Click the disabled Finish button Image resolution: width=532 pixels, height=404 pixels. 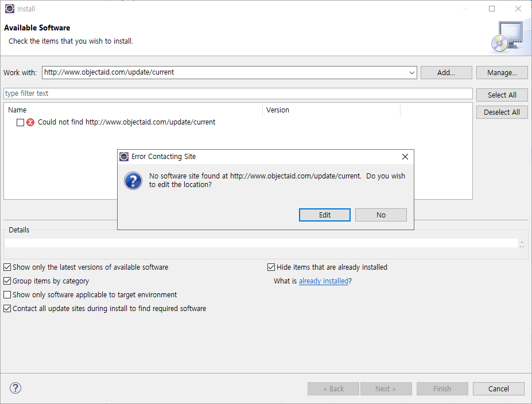click(442, 389)
